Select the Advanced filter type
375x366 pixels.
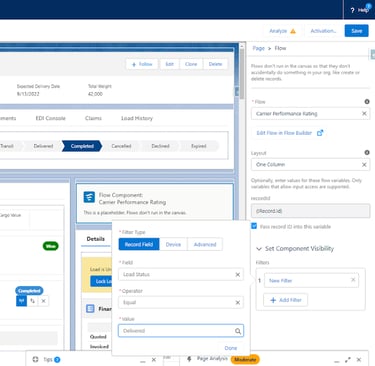(x=205, y=244)
